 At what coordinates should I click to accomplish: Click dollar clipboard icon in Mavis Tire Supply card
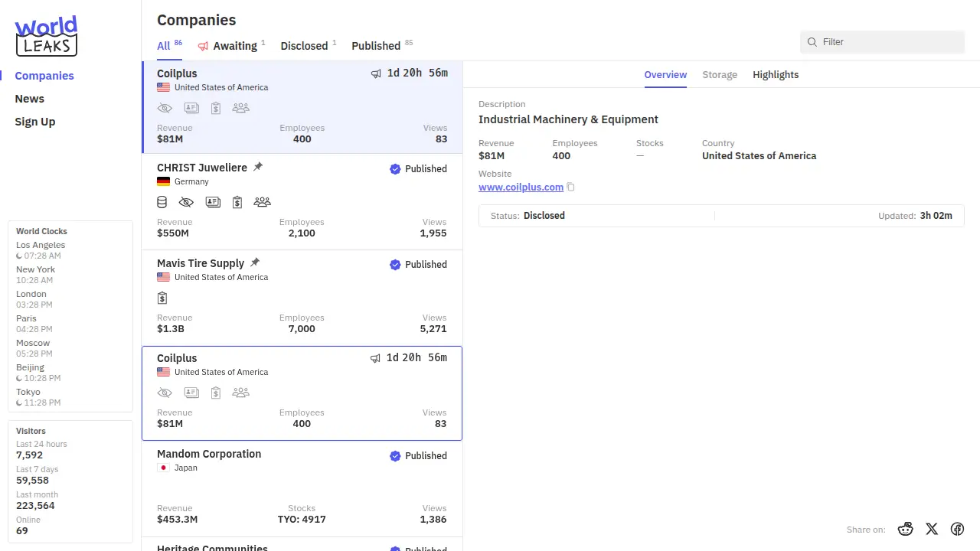point(162,298)
